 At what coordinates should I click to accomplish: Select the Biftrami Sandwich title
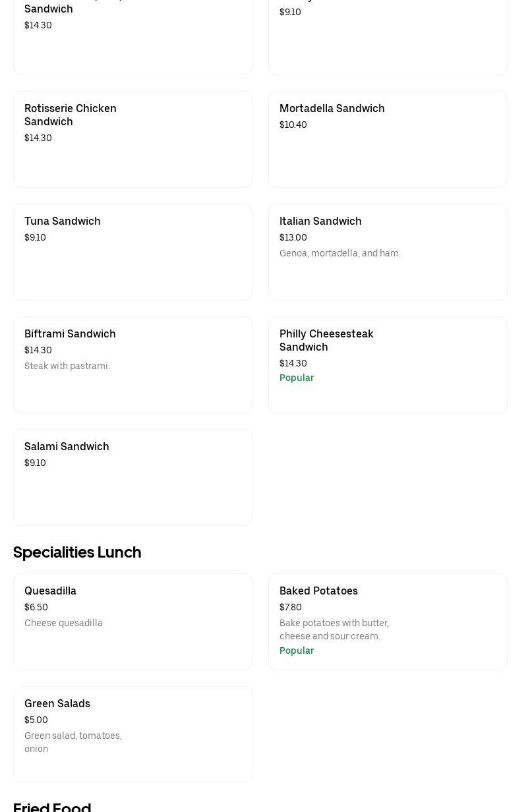point(70,333)
